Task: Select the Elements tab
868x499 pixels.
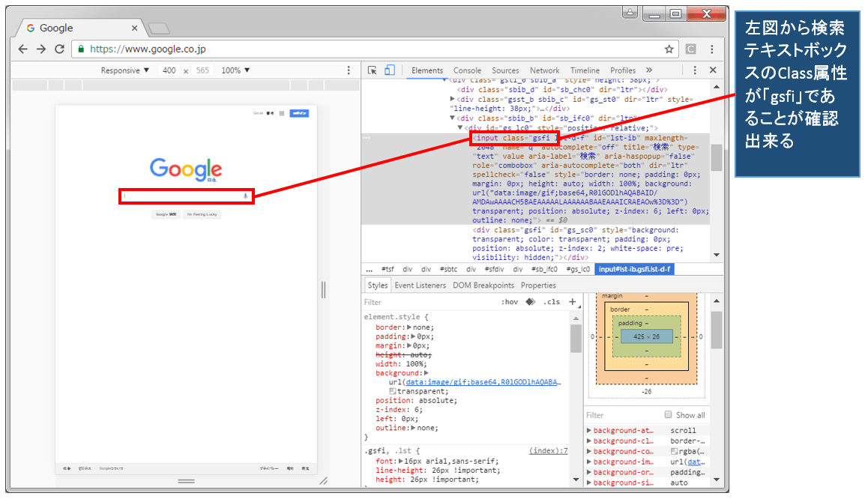Action: pos(427,70)
